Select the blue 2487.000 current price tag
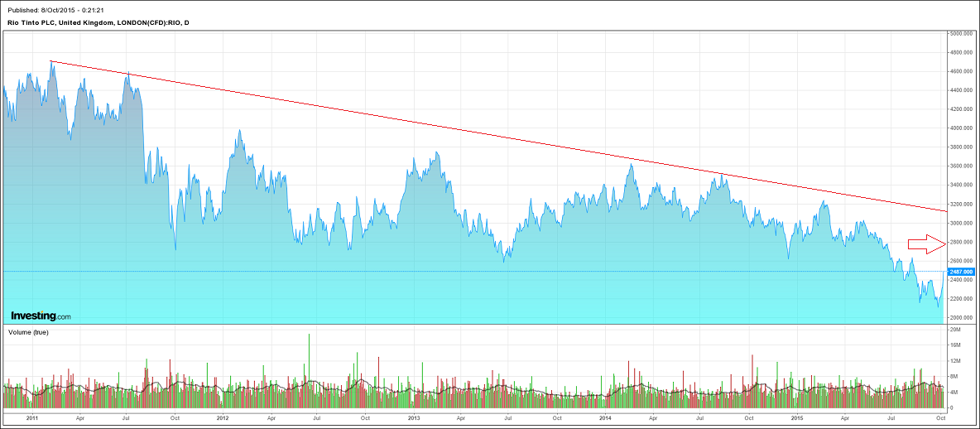This screenshot has width=980, height=429. tap(962, 272)
